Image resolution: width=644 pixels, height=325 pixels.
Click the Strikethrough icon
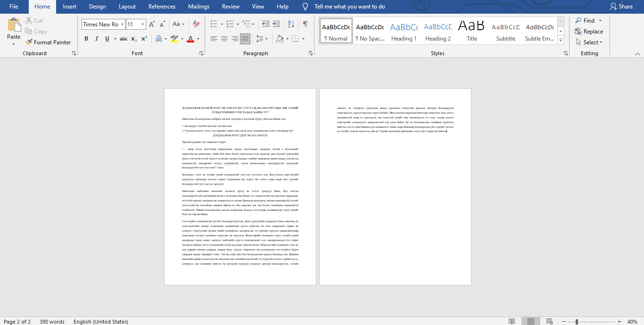(123, 39)
